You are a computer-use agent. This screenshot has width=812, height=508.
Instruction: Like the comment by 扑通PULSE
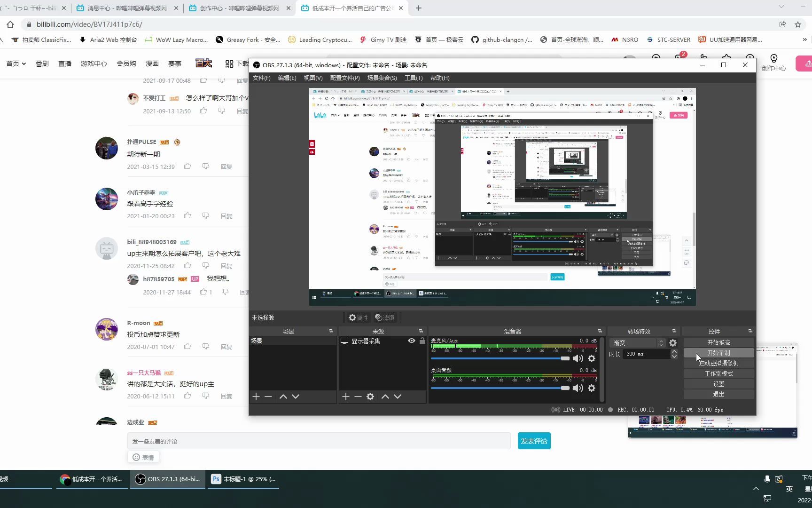(187, 166)
